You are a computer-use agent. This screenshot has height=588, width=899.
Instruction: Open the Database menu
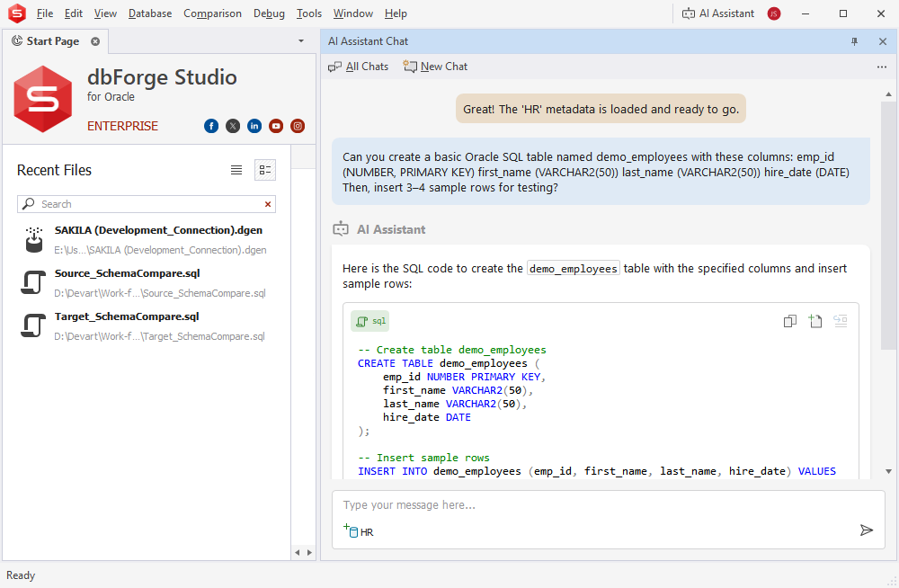(x=149, y=13)
